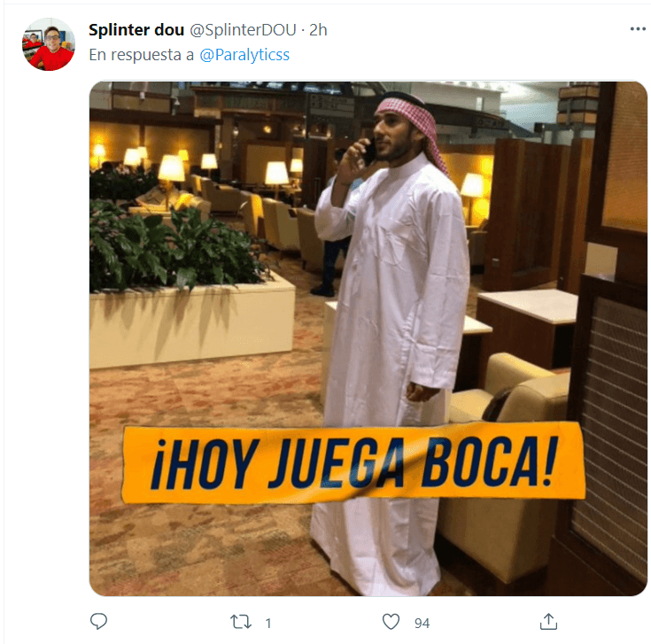The image size is (651, 644).
Task: Open Splinter dou's profile avatar picture
Action: click(x=49, y=44)
